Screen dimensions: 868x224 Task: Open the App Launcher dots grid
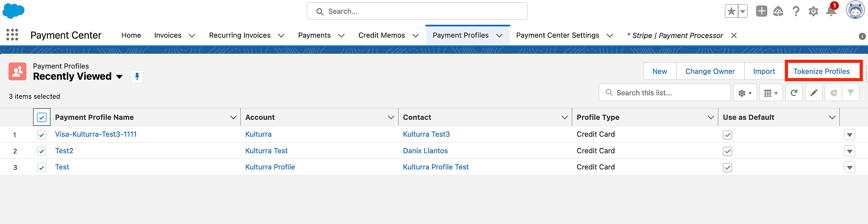click(12, 35)
